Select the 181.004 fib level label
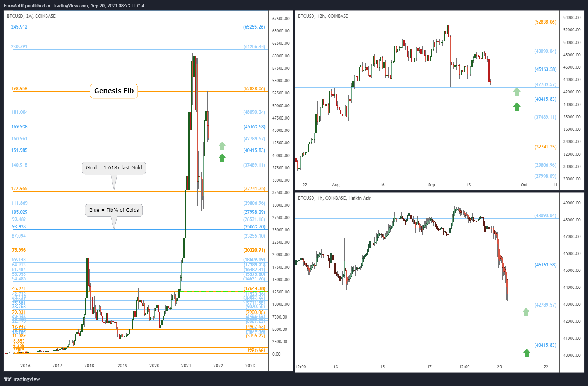This screenshot has width=588, height=386. pyautogui.click(x=20, y=112)
